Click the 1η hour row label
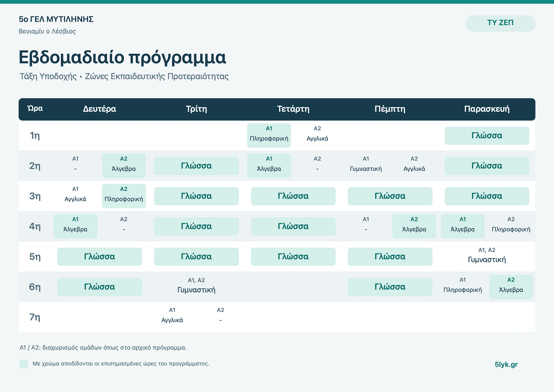The width and height of the screenshot is (554, 392). point(34,136)
